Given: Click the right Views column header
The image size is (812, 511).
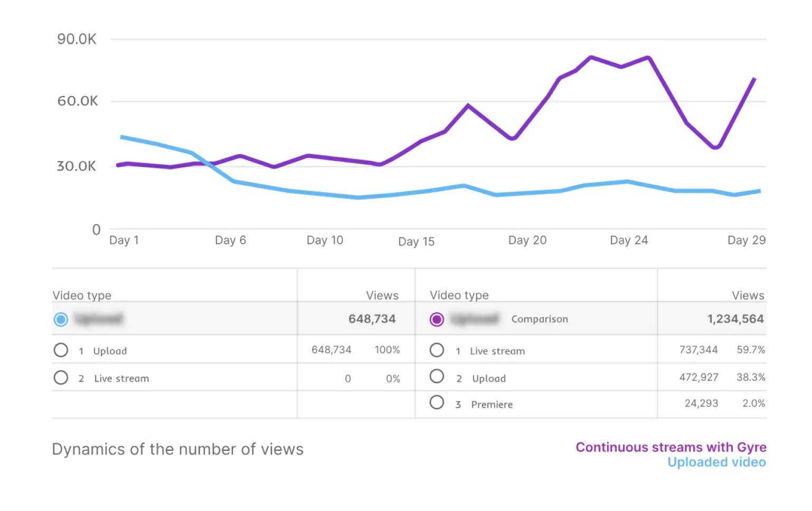Looking at the screenshot, I should (x=748, y=296).
